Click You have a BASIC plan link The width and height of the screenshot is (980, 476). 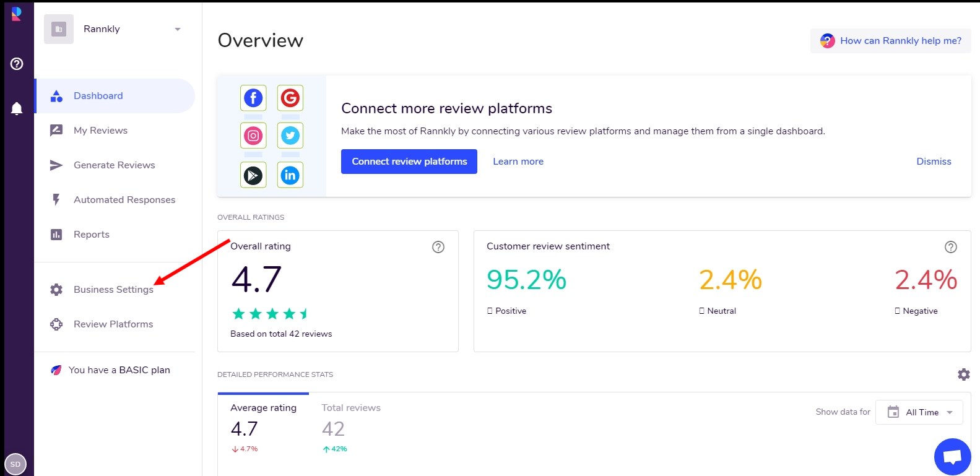pos(119,370)
